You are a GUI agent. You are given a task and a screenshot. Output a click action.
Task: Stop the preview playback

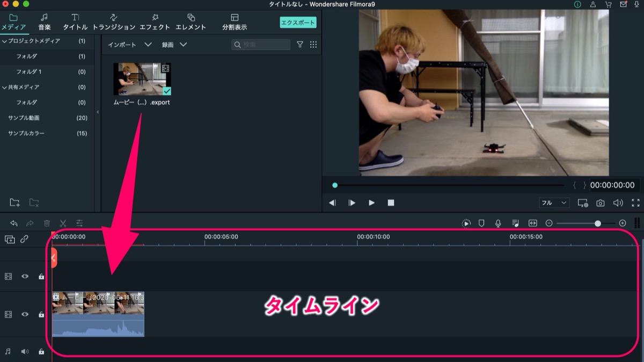(391, 203)
